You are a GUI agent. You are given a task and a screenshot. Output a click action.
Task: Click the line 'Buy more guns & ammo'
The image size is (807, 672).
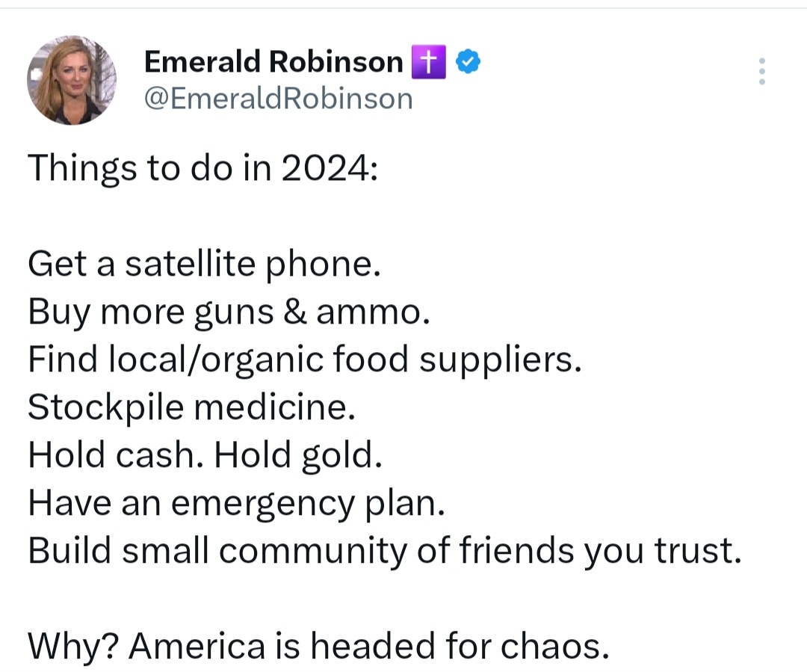click(229, 311)
